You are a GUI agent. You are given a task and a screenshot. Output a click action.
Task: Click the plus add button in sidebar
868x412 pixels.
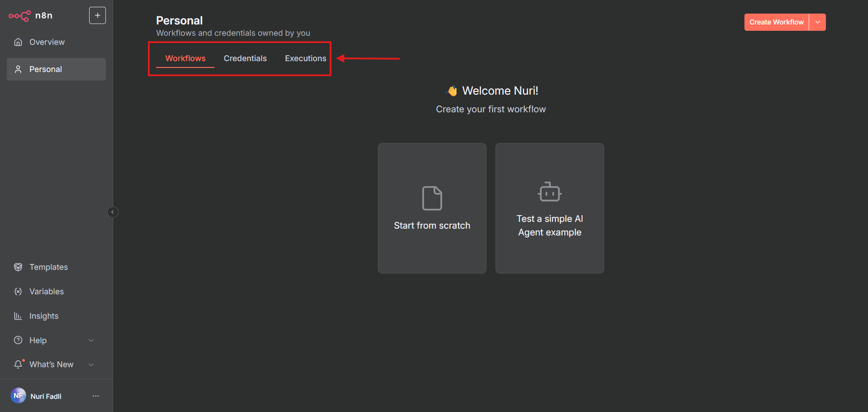coord(97,15)
